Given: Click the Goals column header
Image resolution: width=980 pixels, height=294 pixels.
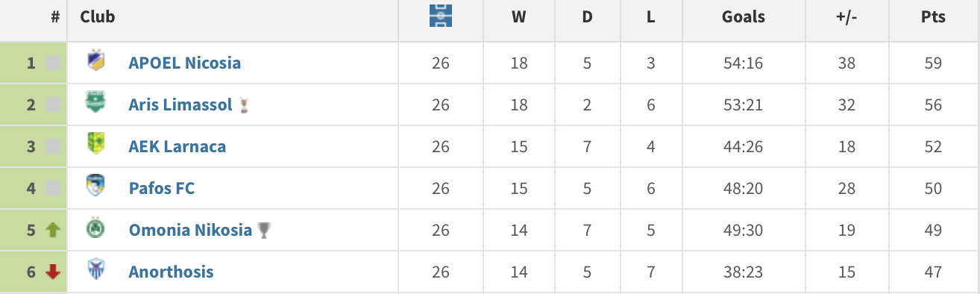Looking at the screenshot, I should point(744,17).
